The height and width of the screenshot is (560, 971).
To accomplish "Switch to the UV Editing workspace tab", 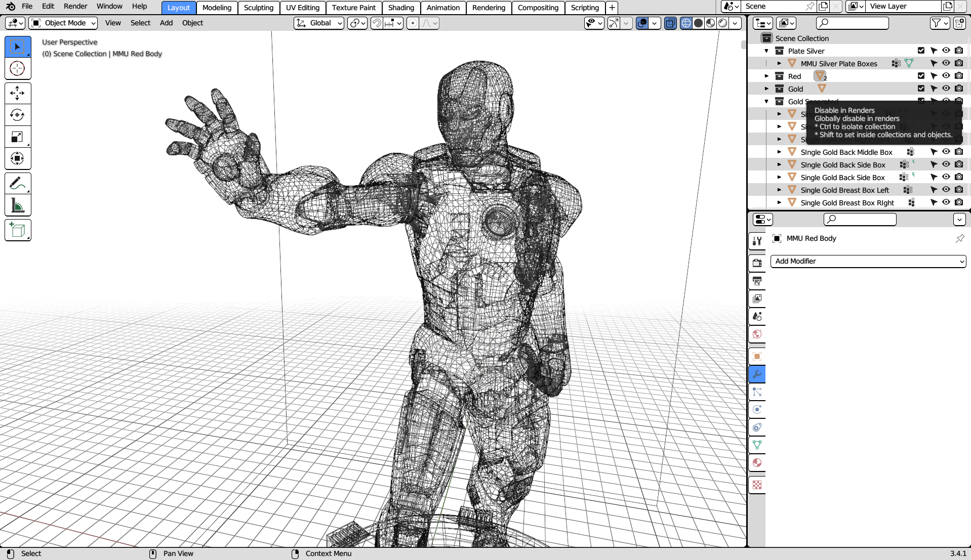I will pos(303,8).
